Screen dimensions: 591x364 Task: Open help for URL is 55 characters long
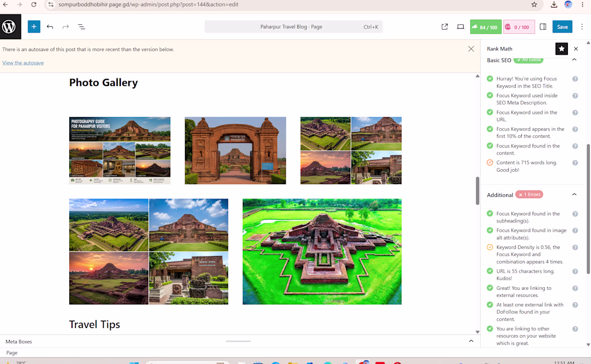(x=575, y=271)
